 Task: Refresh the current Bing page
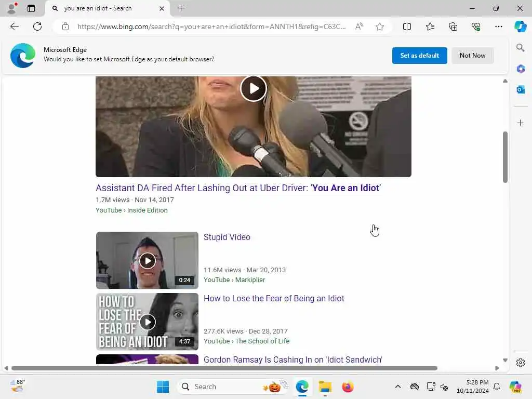37,26
